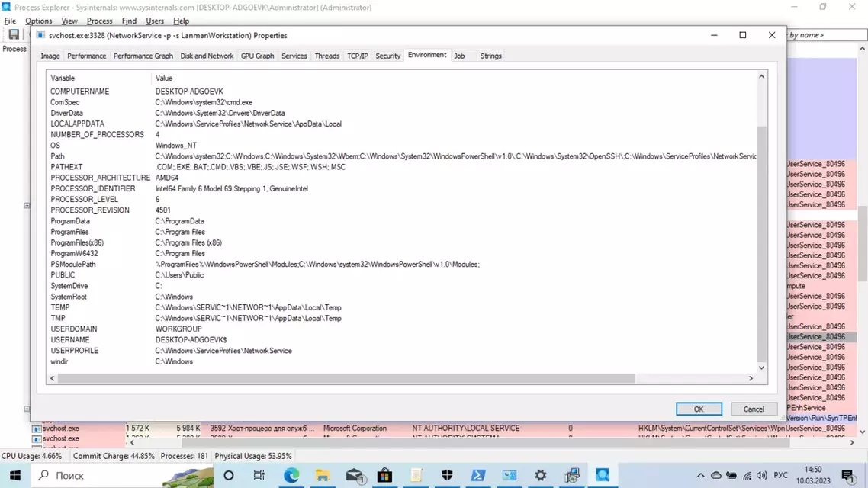868x488 pixels.
Task: Switch to PowerShell on the taskbar
Action: pyautogui.click(x=478, y=475)
